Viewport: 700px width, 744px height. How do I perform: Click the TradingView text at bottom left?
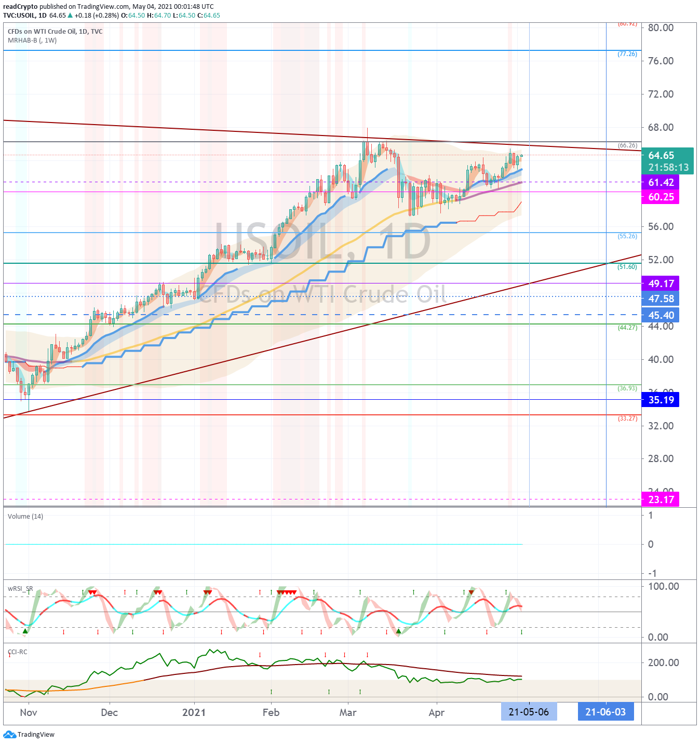tap(36, 735)
